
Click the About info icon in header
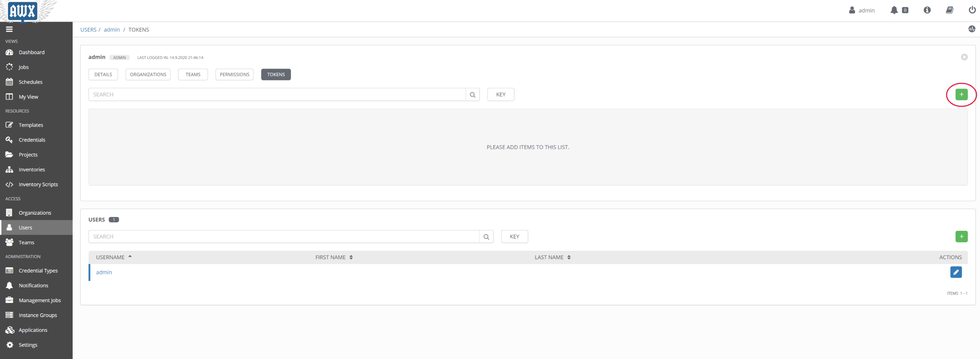click(927, 10)
